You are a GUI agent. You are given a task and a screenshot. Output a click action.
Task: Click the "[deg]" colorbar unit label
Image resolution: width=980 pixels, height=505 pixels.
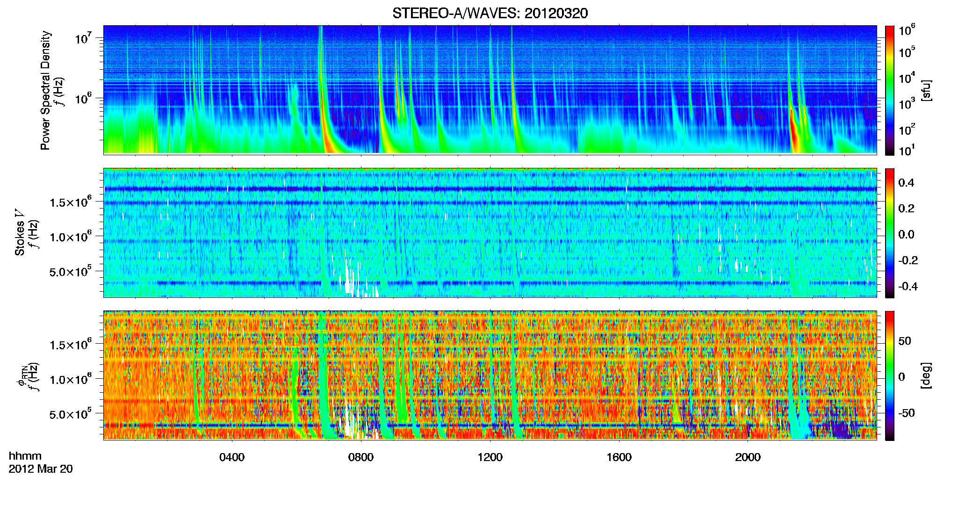point(926,375)
